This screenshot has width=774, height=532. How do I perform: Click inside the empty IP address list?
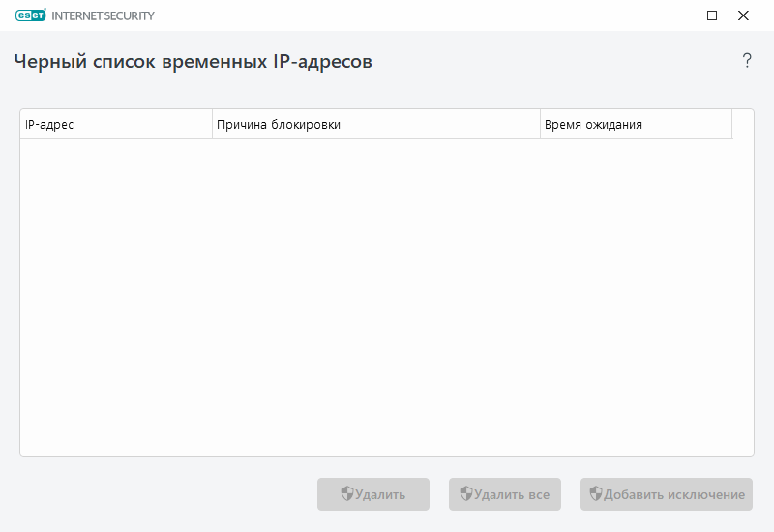387,290
